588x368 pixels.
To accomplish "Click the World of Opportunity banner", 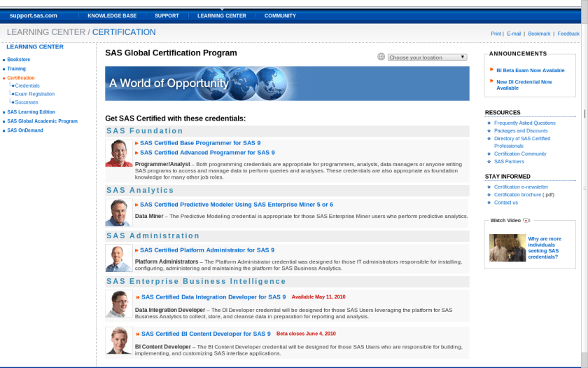I will [287, 83].
